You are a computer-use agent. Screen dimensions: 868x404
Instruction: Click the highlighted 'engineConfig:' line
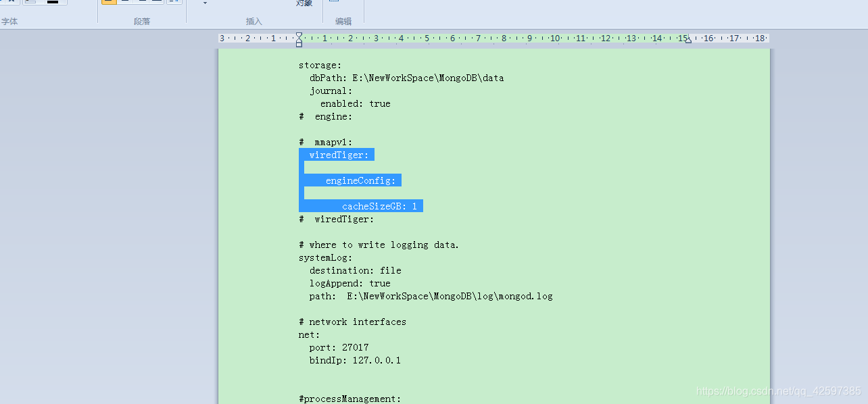point(361,180)
